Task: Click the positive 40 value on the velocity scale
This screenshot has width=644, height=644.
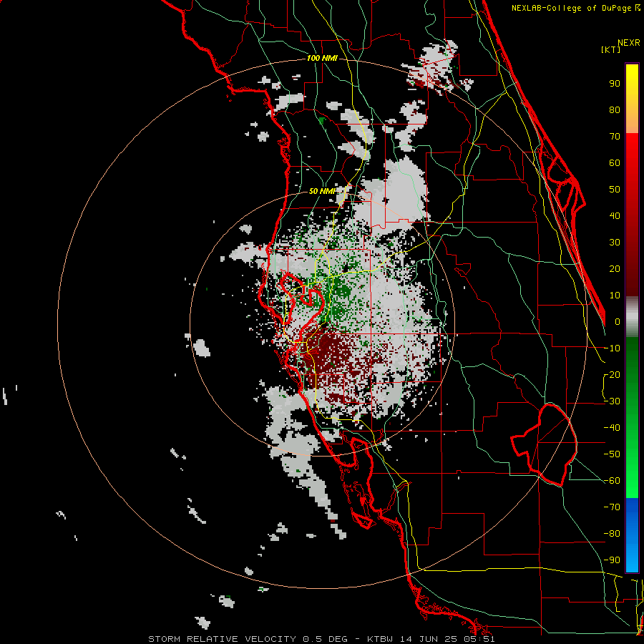Action: tap(615, 216)
